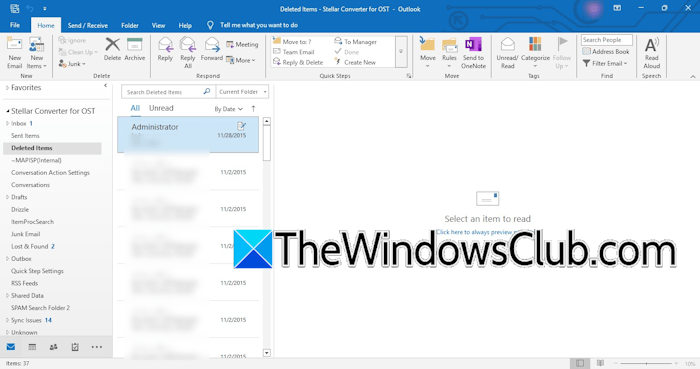This screenshot has width=700, height=369.
Task: Send to OneNote
Action: 473,53
